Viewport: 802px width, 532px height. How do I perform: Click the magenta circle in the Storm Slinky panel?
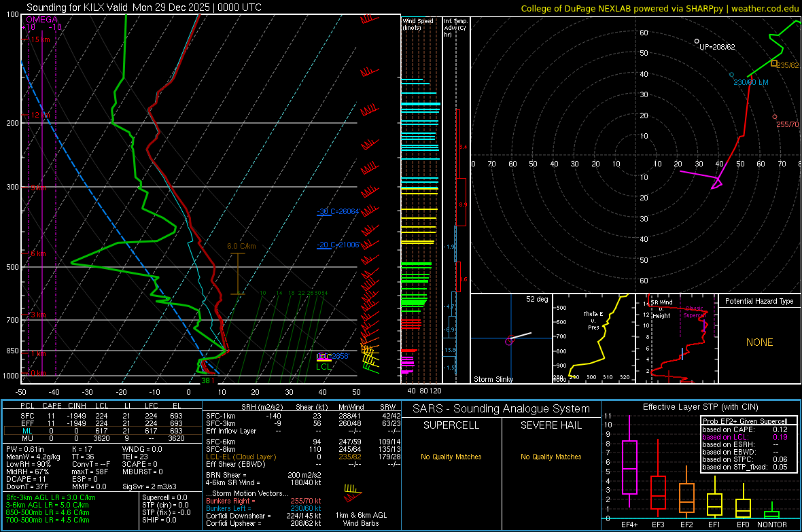click(509, 341)
